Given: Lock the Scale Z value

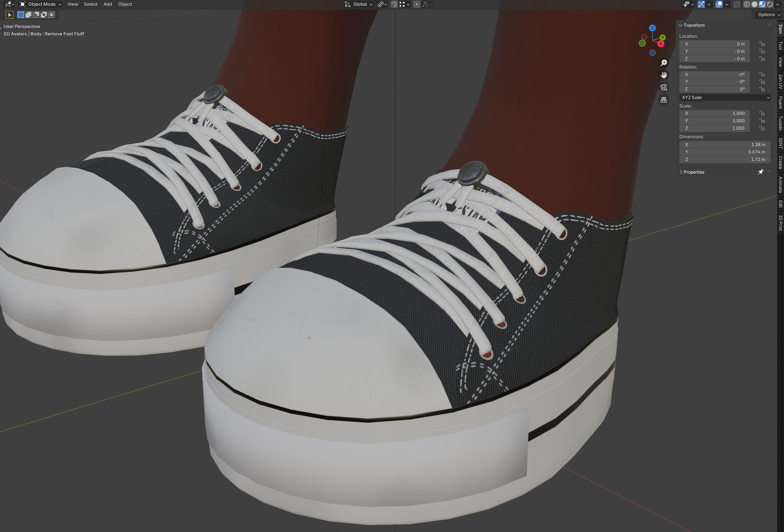Looking at the screenshot, I should [762, 128].
